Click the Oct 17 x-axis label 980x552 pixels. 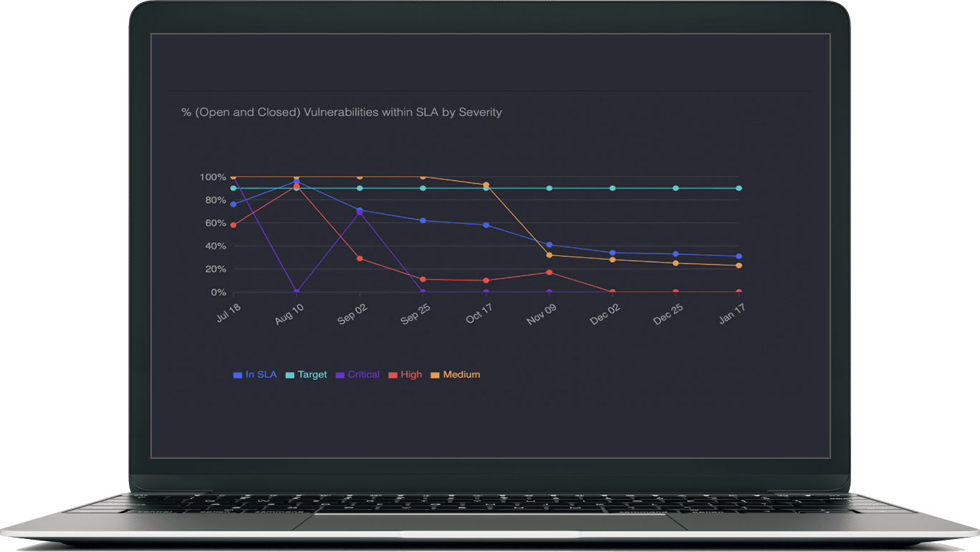pyautogui.click(x=480, y=313)
